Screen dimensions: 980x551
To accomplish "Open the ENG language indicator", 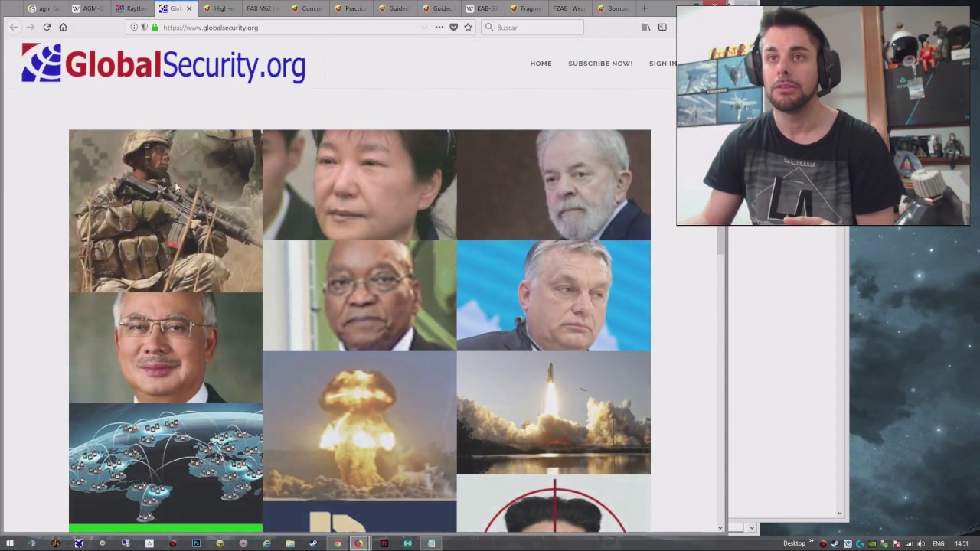I will [938, 544].
